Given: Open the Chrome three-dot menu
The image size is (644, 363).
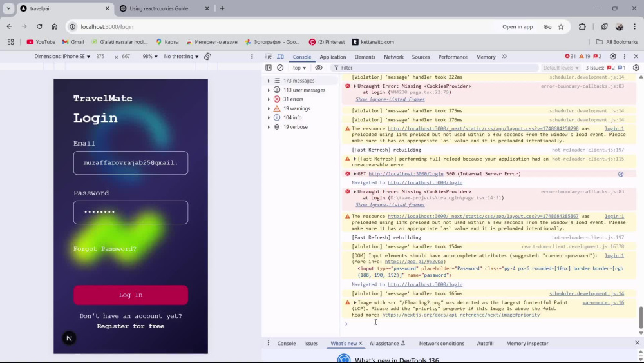Looking at the screenshot, I should pos(634,26).
